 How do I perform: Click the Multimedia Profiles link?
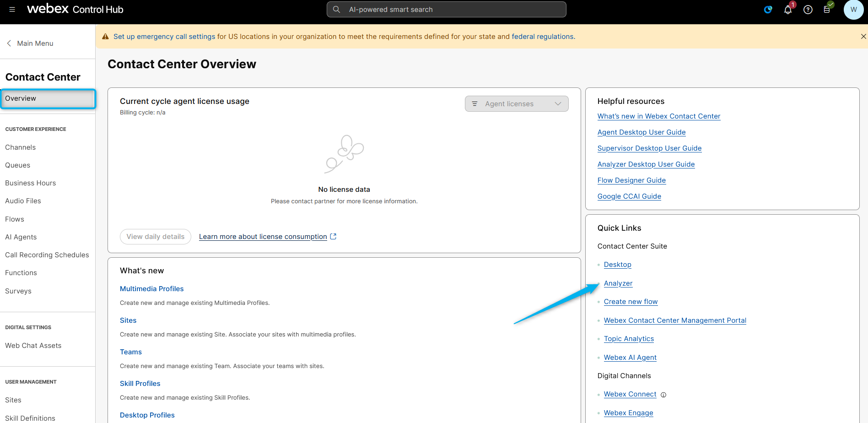click(x=151, y=289)
